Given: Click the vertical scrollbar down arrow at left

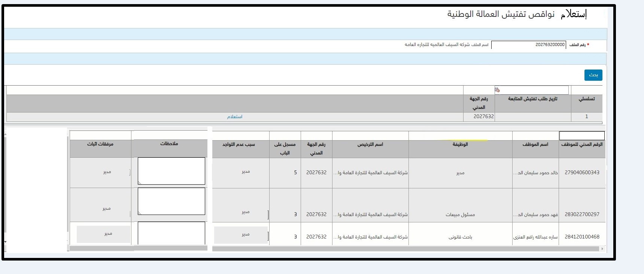Looking at the screenshot, I should 6,242.
